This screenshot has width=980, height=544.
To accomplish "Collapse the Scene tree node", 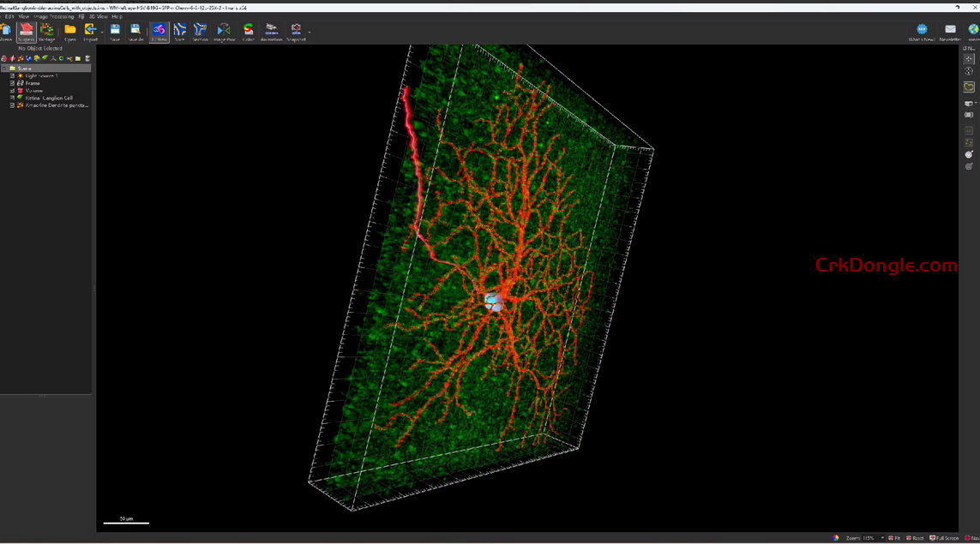I will pos(4,69).
